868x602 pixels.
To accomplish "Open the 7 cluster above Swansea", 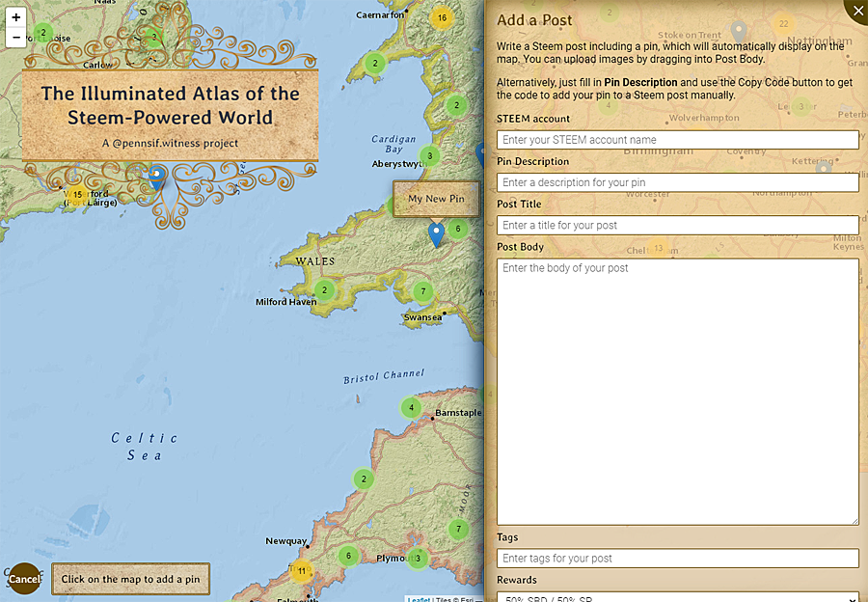I will point(423,291).
